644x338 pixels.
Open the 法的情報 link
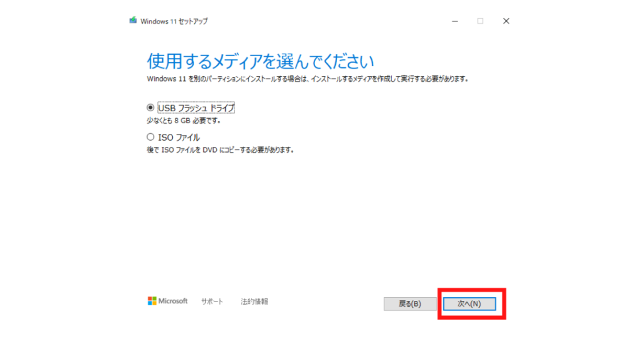pos(254,302)
